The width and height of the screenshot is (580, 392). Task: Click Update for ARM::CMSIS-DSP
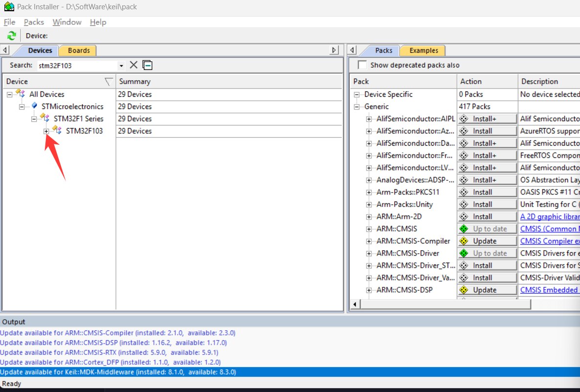tap(487, 290)
